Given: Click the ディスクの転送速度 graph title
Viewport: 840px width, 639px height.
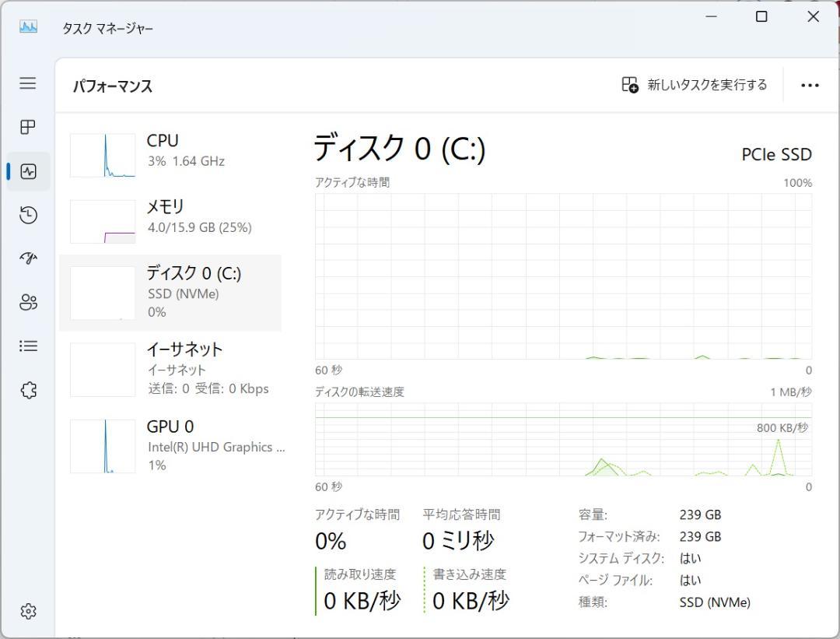Looking at the screenshot, I should click(359, 391).
